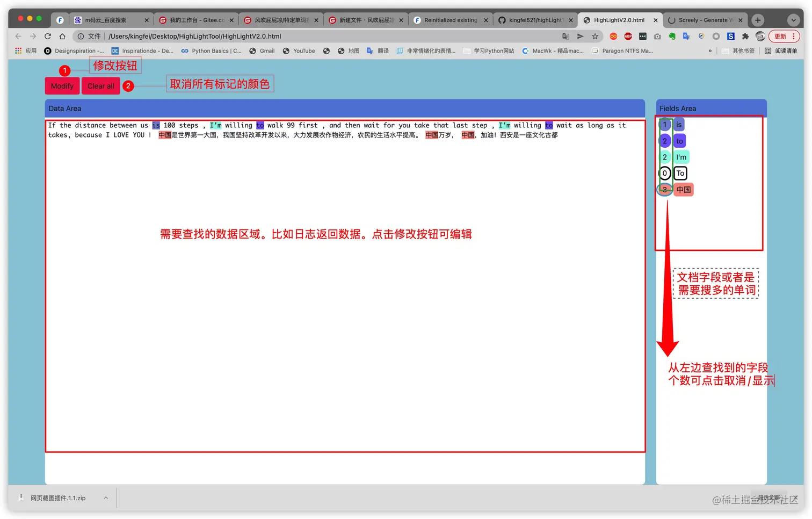The height and width of the screenshot is (519, 812).
Task: Click the Clear all button
Action: coord(101,86)
